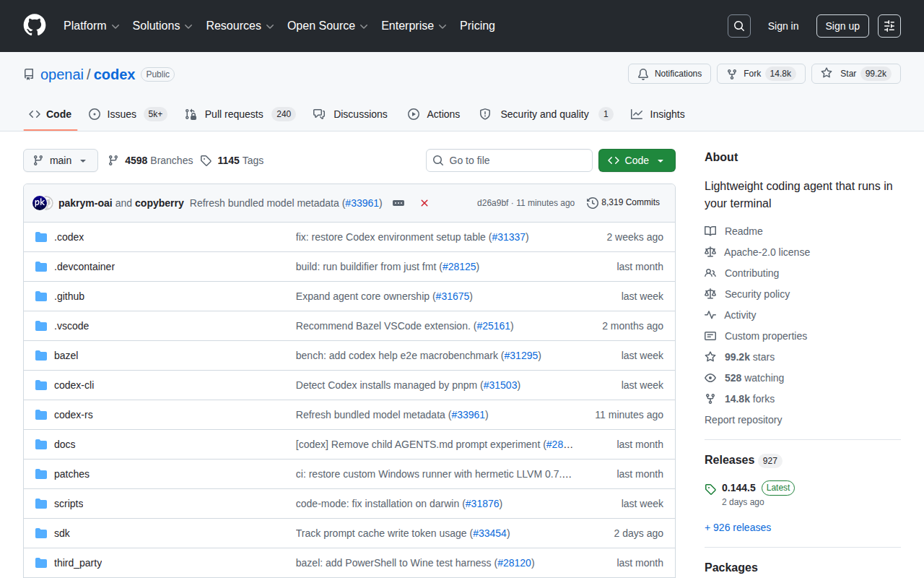The width and height of the screenshot is (924, 578).
Task: Open the Releases heading link
Action: 743,460
